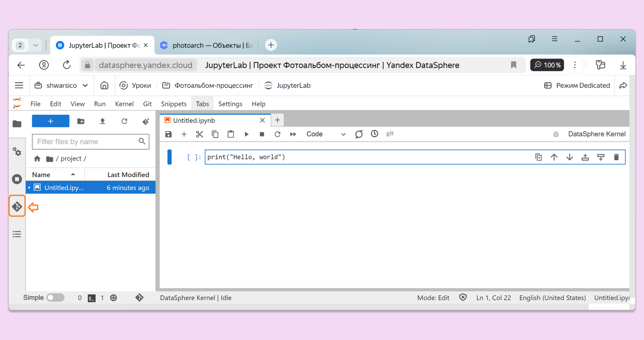Interrupt the kernel with stop button

(x=262, y=134)
